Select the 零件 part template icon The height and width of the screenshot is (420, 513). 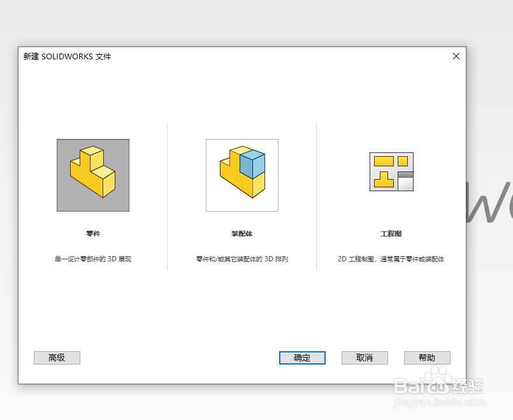click(93, 175)
